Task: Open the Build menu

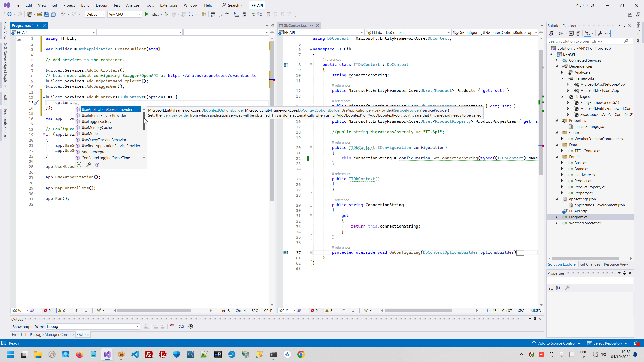Action: pos(85,5)
